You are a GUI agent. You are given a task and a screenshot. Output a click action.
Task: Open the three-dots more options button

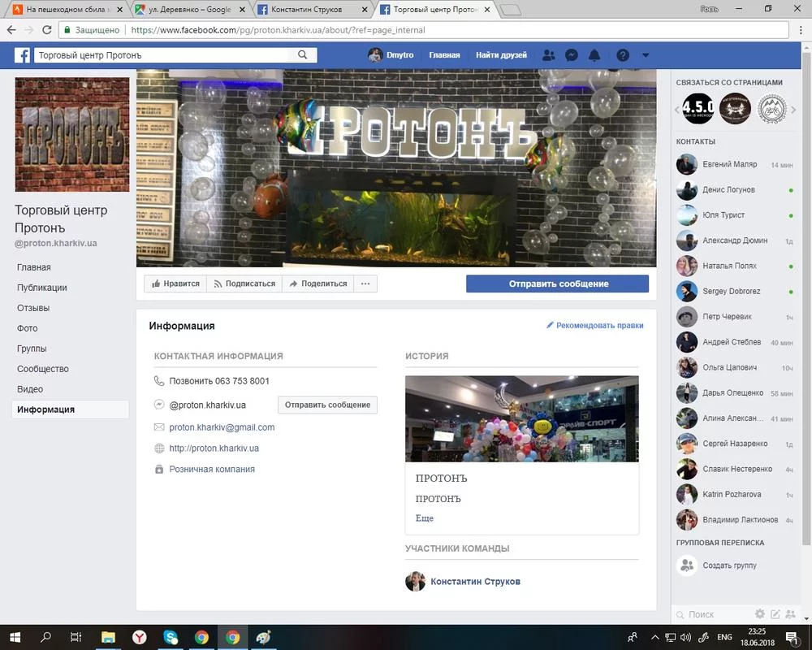365,284
